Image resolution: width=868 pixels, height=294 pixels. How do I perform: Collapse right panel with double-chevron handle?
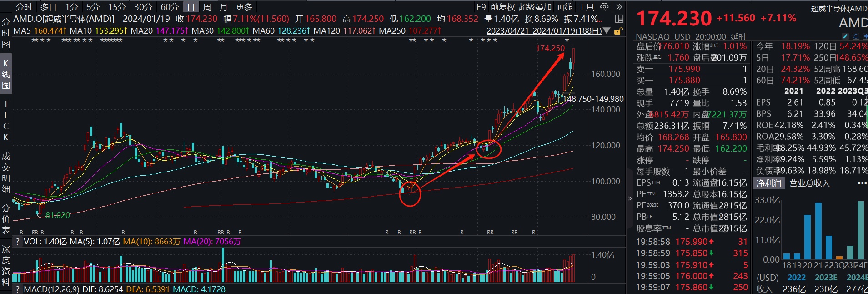tap(630, 198)
